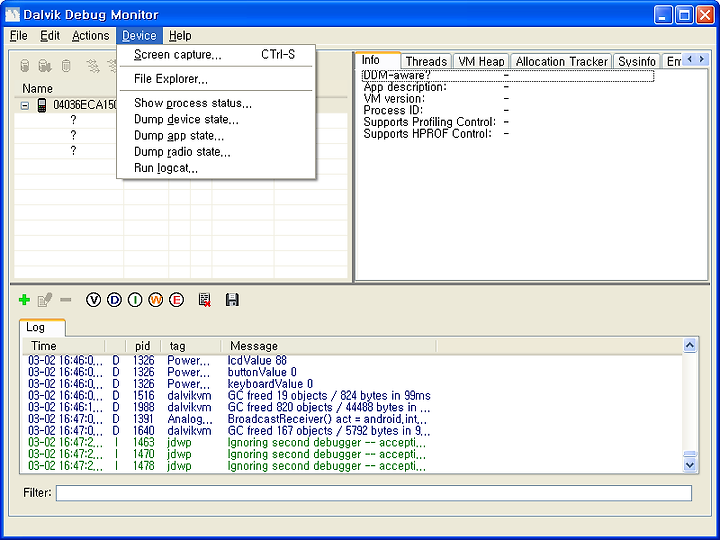Click pid 1478 in the log

144,466
